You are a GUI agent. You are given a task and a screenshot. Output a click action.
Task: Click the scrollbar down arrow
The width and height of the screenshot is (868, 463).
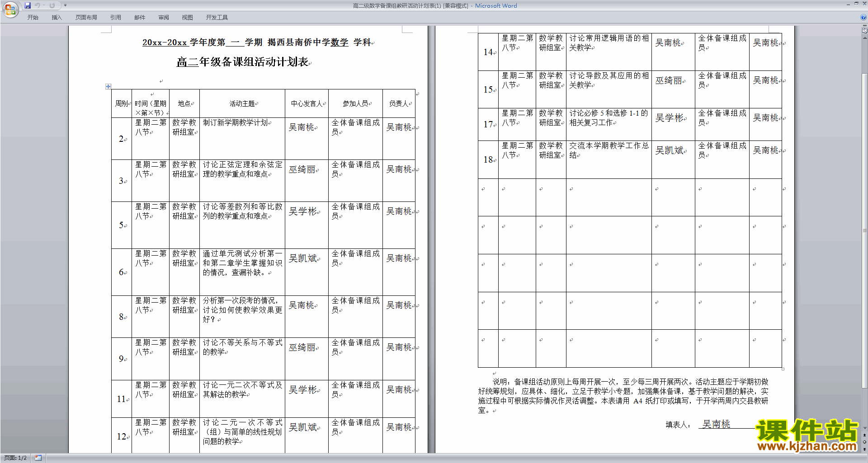(x=865, y=428)
